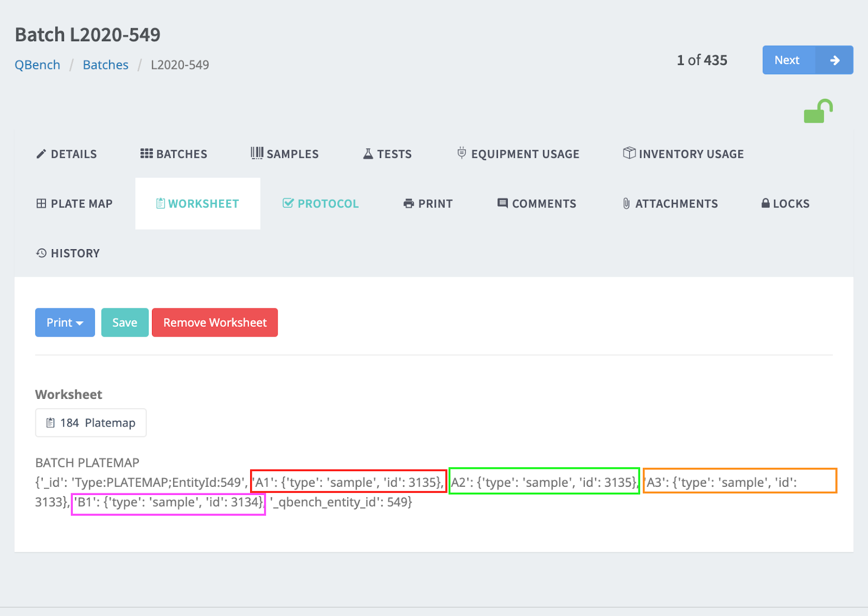Click the red Remove Worksheet button
The height and width of the screenshot is (616, 868).
click(x=215, y=322)
